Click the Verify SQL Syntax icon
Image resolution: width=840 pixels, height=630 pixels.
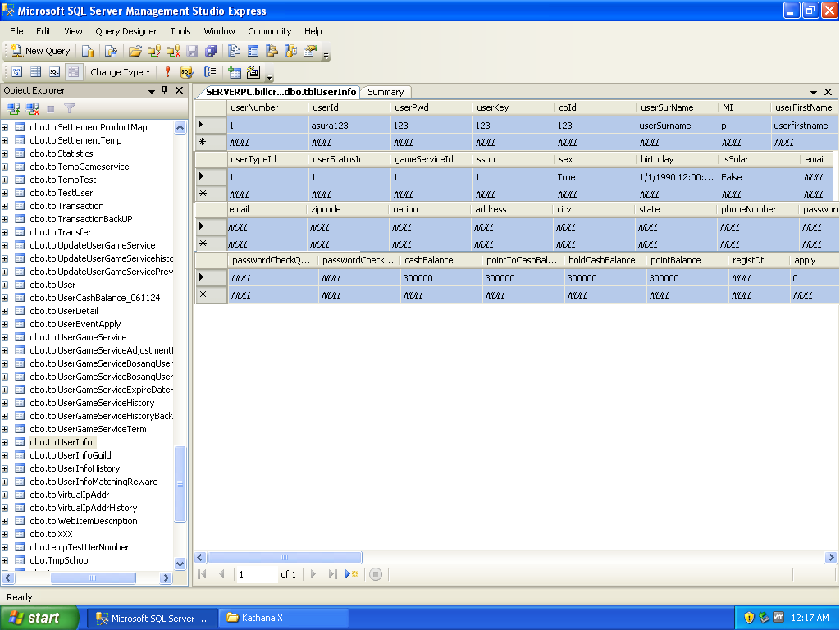pyautogui.click(x=186, y=72)
